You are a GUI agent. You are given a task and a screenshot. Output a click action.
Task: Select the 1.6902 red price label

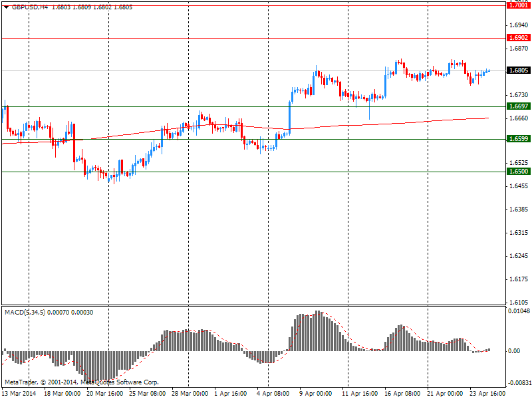tap(519, 38)
